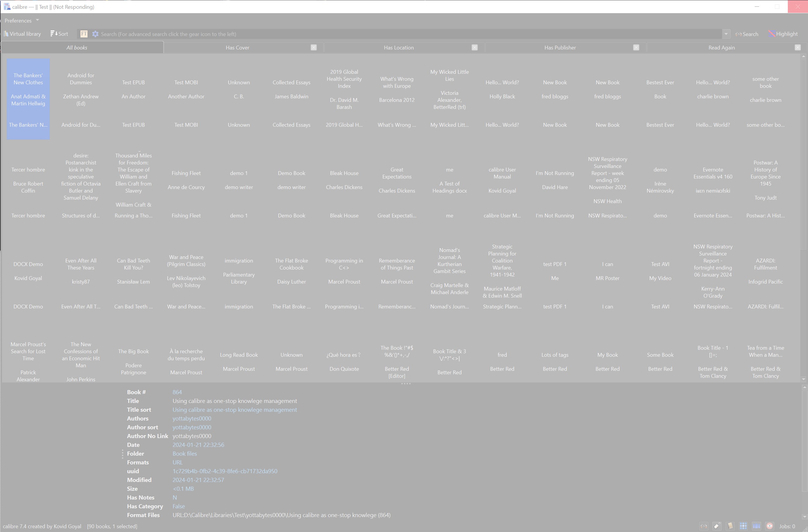Click the quickview eye icon

pyautogui.click(x=769, y=526)
